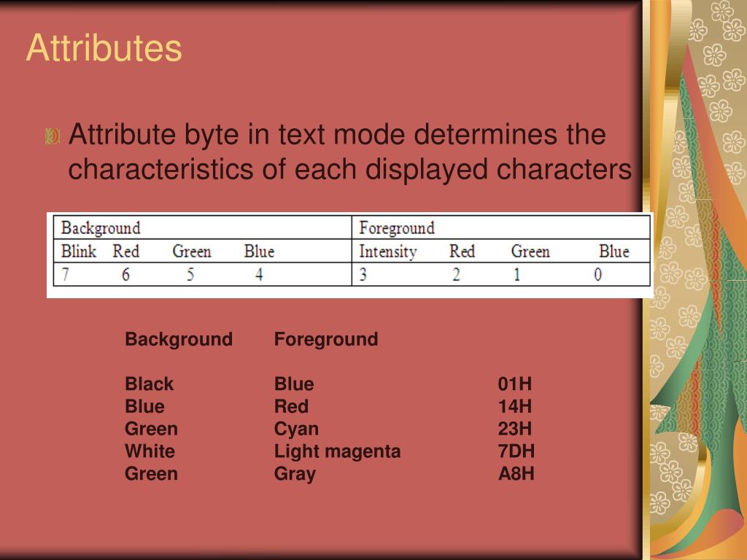Click "Red" next to Intensity in table
The height and width of the screenshot is (560, 747).
pyautogui.click(x=462, y=251)
